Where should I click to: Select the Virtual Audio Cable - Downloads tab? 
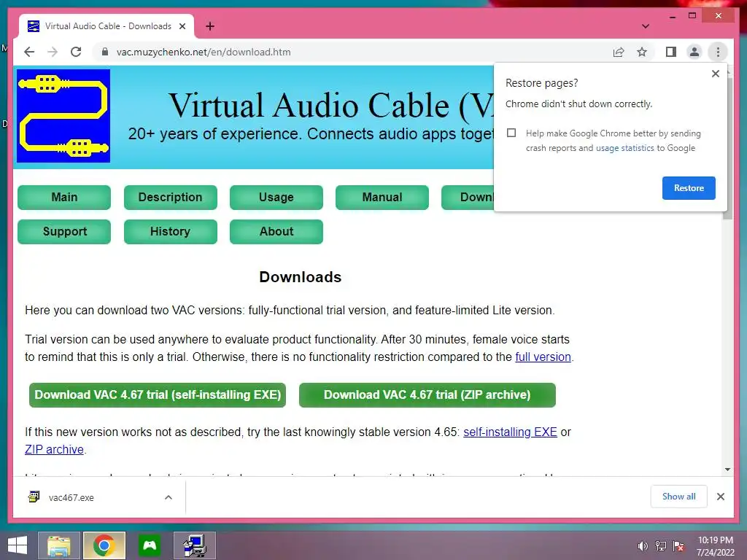pos(107,26)
